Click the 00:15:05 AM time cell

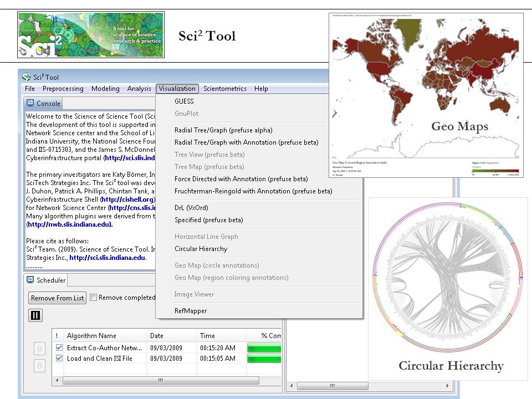pyautogui.click(x=217, y=359)
